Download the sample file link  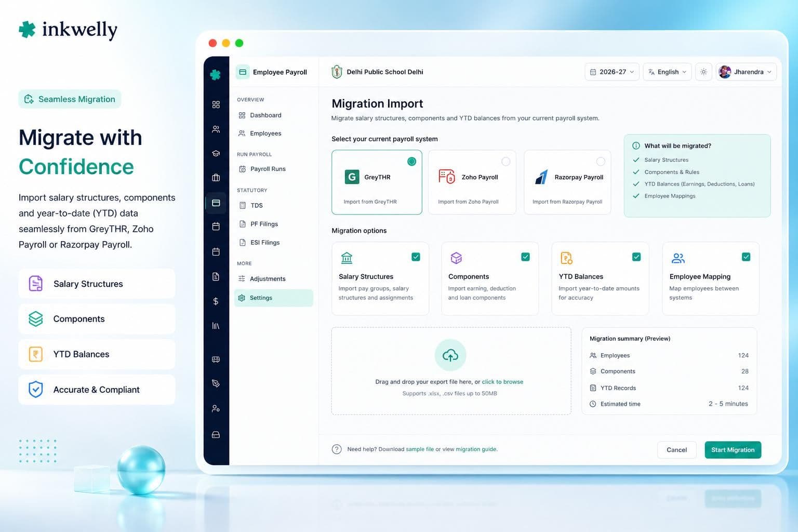click(x=420, y=449)
